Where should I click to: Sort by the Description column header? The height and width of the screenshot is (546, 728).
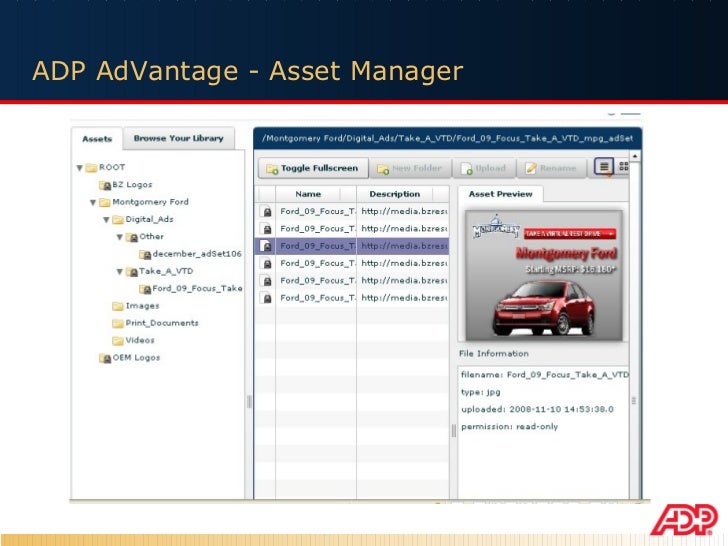point(395,194)
